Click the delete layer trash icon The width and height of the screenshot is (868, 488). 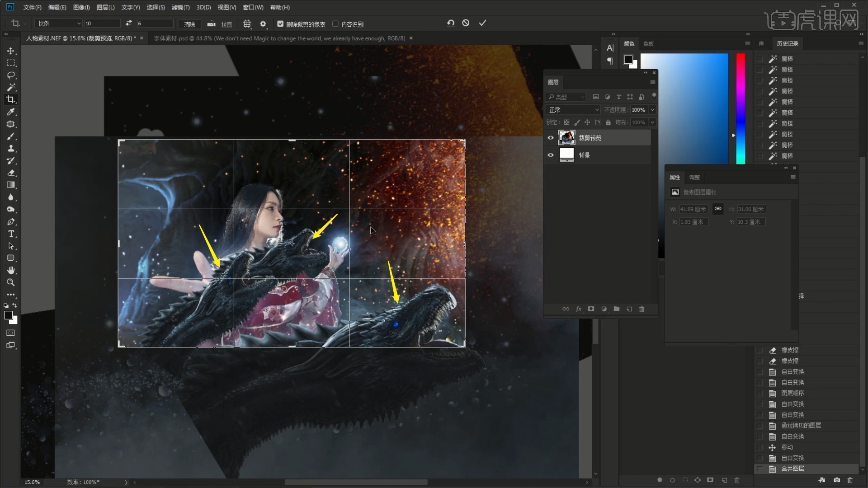point(642,309)
